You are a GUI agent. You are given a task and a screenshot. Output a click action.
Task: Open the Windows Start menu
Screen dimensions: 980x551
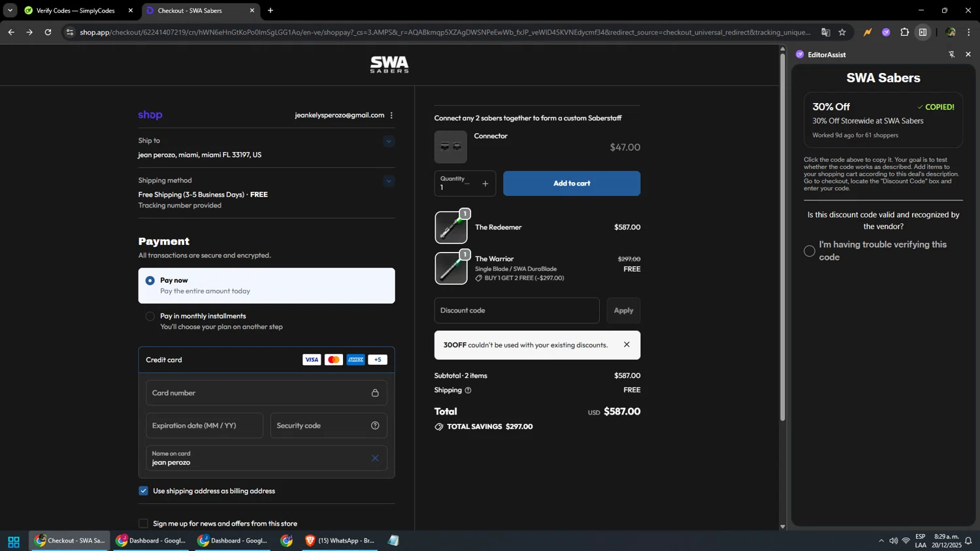tap(14, 541)
